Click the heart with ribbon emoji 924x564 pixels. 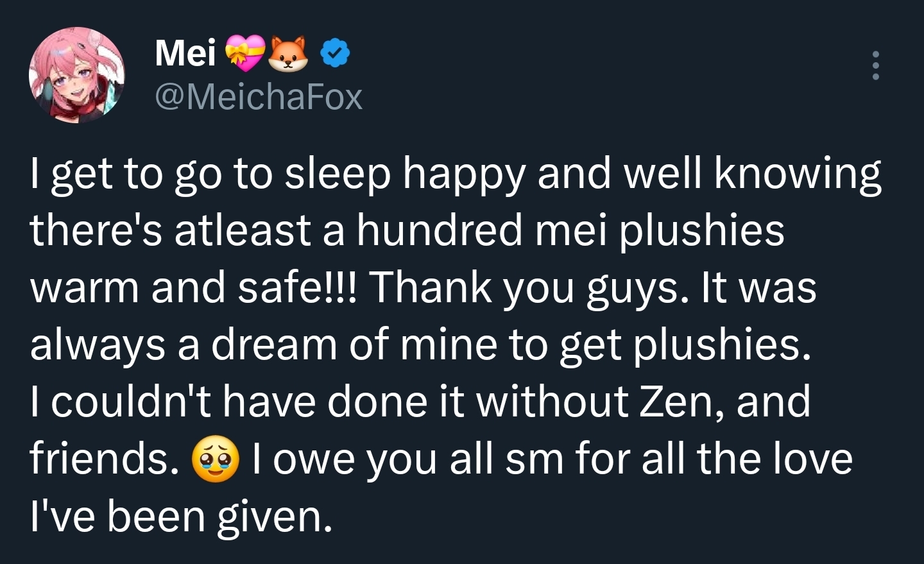245,53
